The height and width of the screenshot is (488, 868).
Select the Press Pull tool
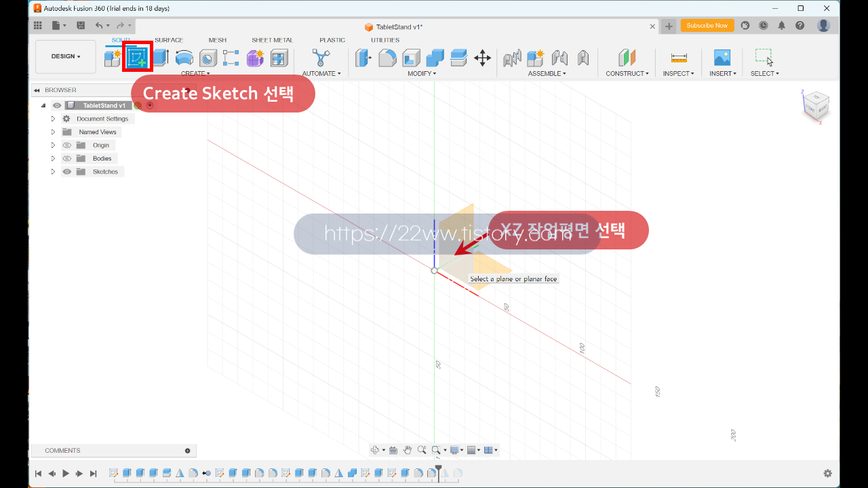[363, 58]
